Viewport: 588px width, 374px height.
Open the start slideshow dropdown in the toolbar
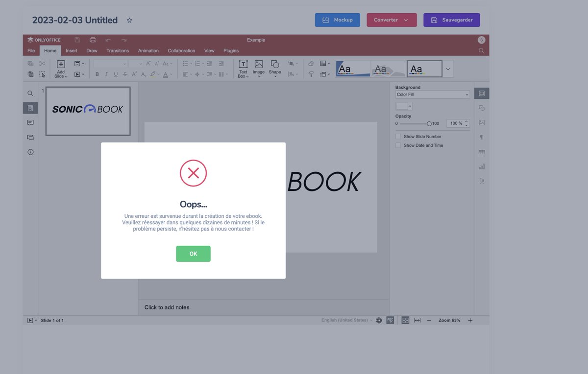point(79,74)
